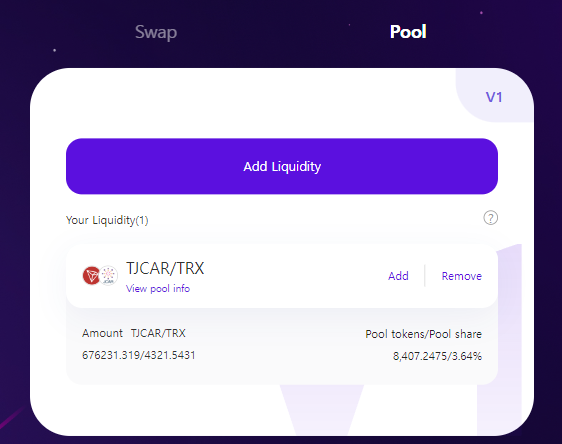Click the Pool tokens/Pool share label
Viewport: 562px width, 444px height.
(423, 334)
